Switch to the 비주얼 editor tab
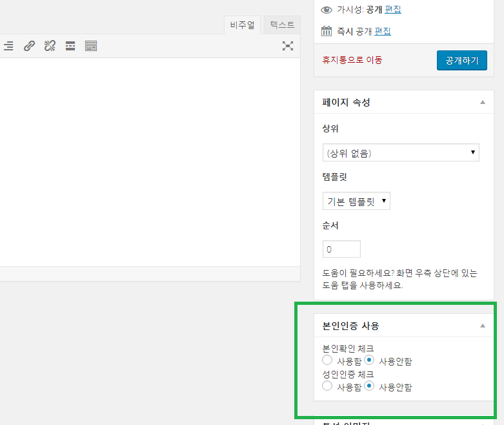The height and width of the screenshot is (425, 504). (x=243, y=25)
